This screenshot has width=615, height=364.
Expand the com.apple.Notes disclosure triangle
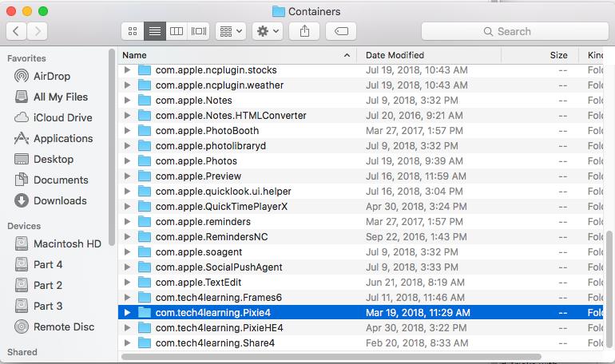click(127, 101)
